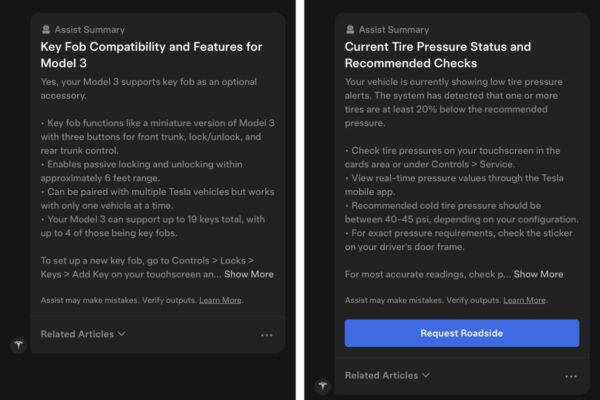This screenshot has width=600, height=400.
Task: Select the Current Tire Pressure Status heading
Action: (x=438, y=55)
